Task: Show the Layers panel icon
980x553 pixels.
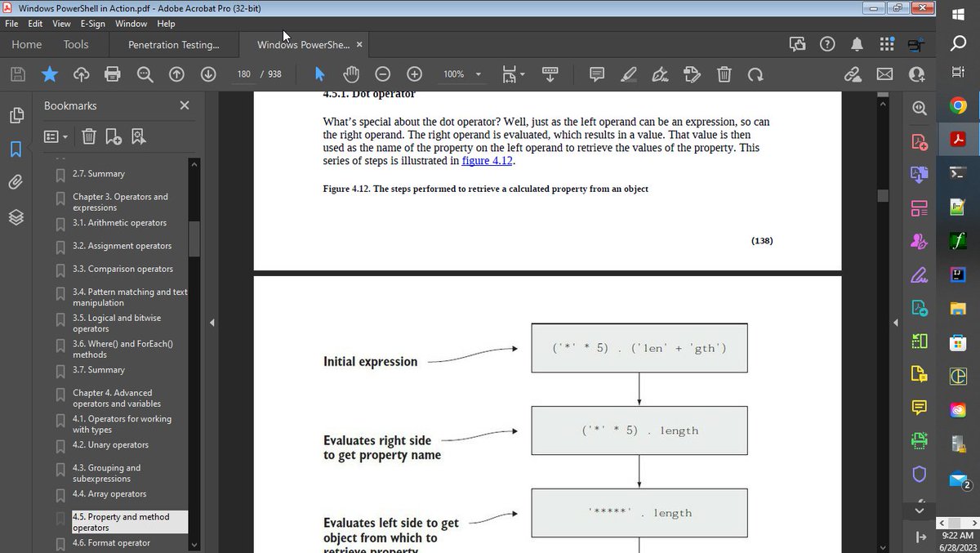Action: click(x=16, y=216)
